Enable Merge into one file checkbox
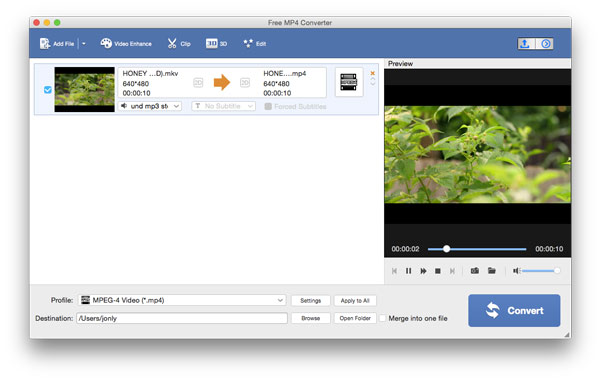Image resolution: width=600 pixels, height=380 pixels. click(x=382, y=318)
